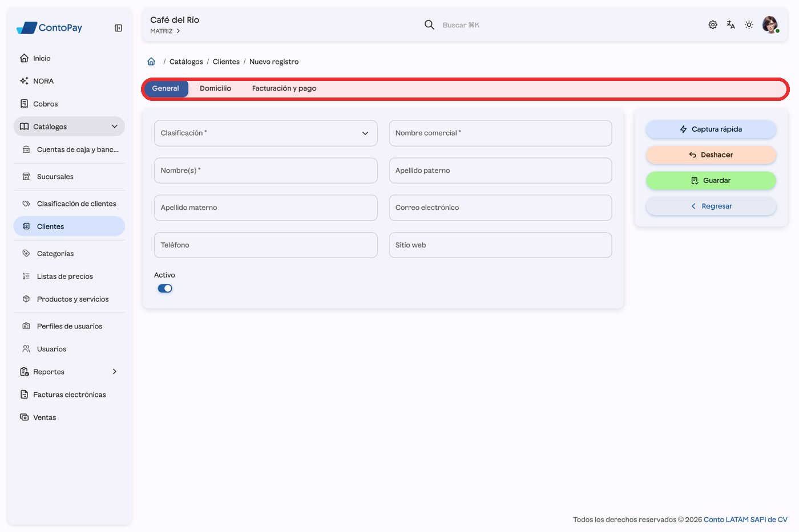Open NORA assistant
The image size is (799, 532).
[69, 81]
